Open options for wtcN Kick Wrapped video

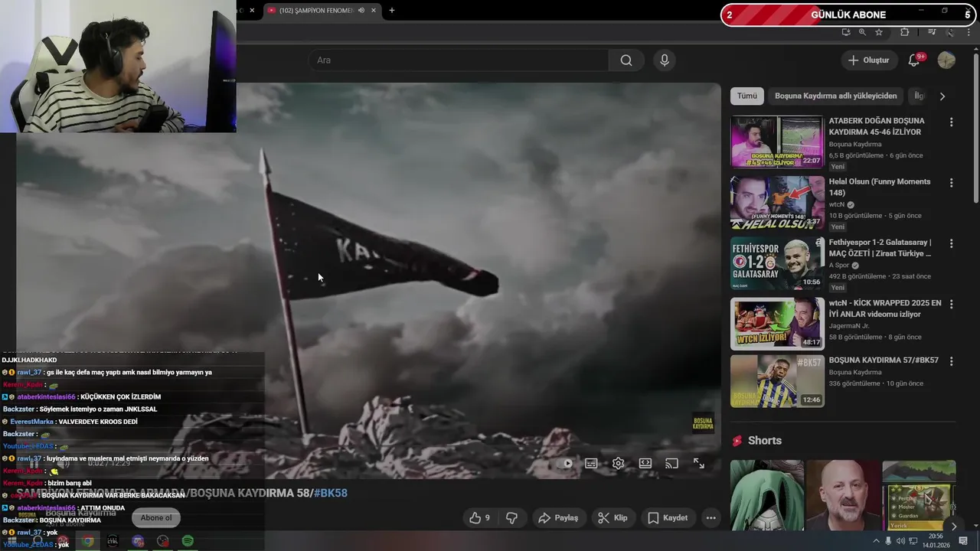[952, 304]
